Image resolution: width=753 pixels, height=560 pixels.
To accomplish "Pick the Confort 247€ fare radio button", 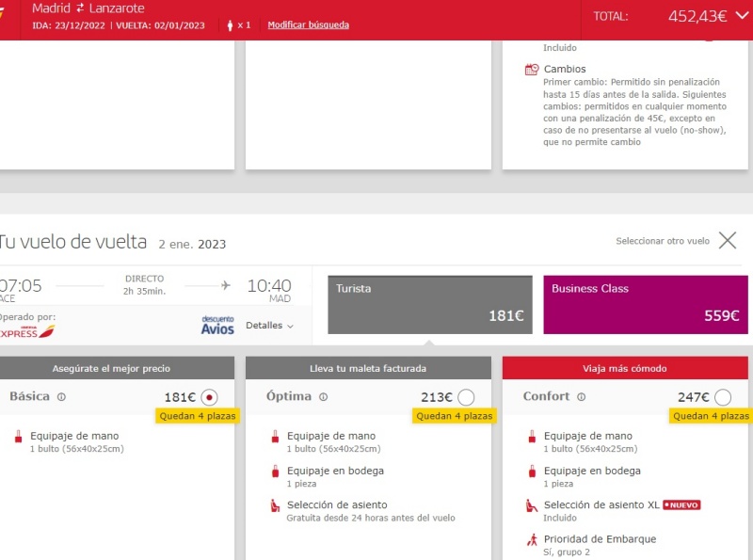I will click(x=723, y=397).
